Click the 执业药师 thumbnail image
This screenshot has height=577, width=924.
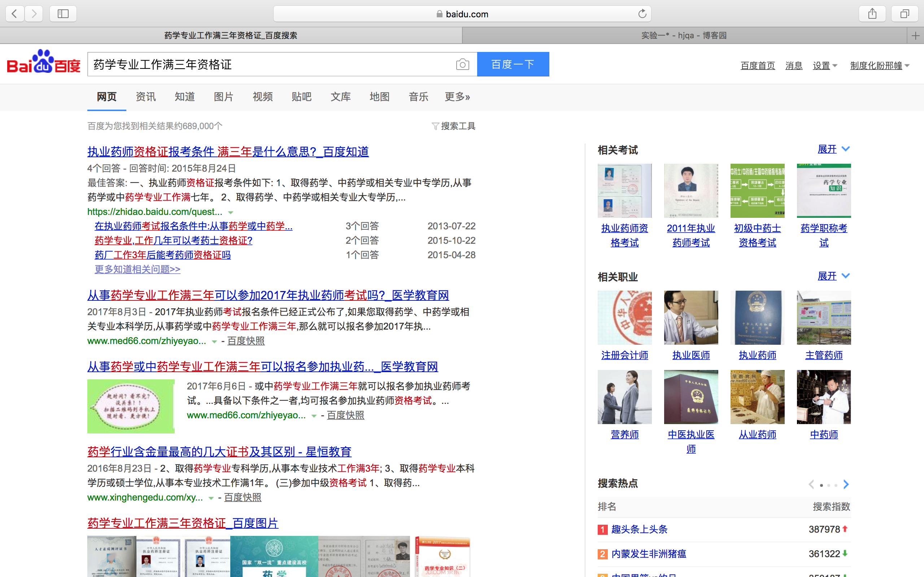(757, 317)
